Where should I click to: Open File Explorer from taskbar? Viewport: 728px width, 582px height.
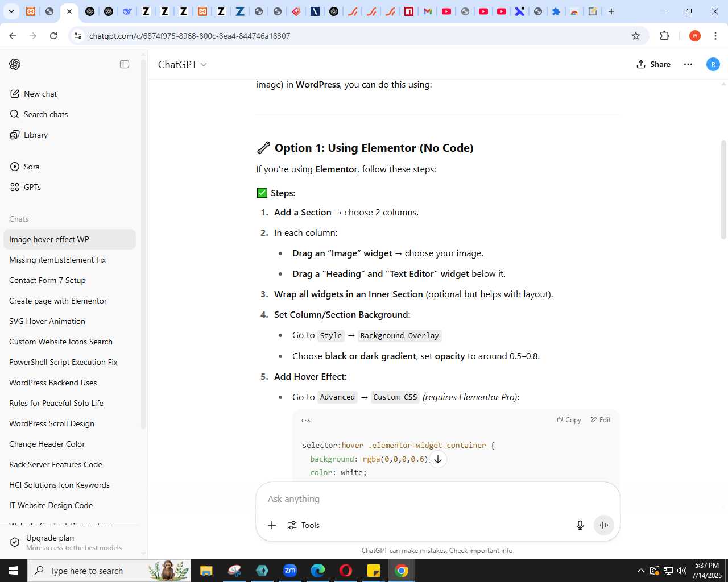click(x=206, y=571)
